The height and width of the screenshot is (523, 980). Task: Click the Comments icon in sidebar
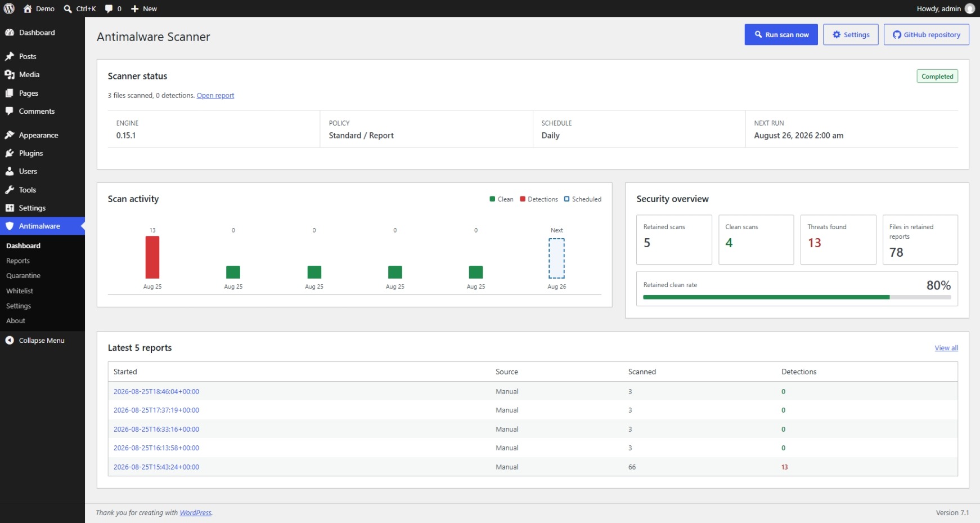10,111
